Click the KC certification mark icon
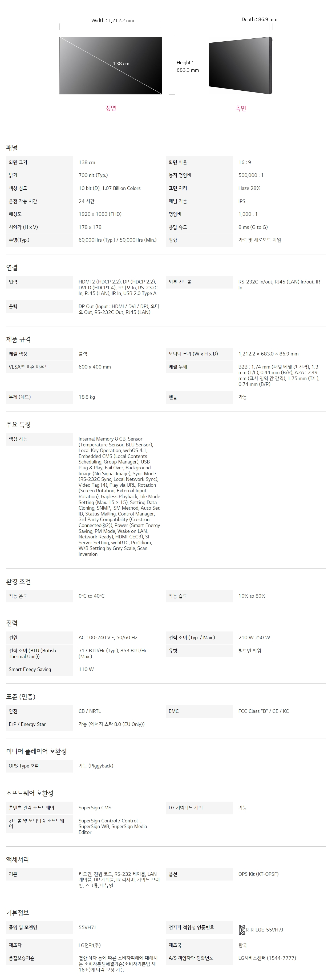This screenshot has width=332, height=980. (x=241, y=930)
